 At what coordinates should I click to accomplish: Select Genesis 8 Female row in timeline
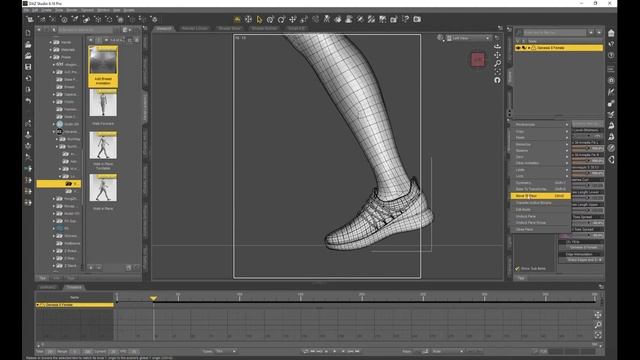point(75,305)
